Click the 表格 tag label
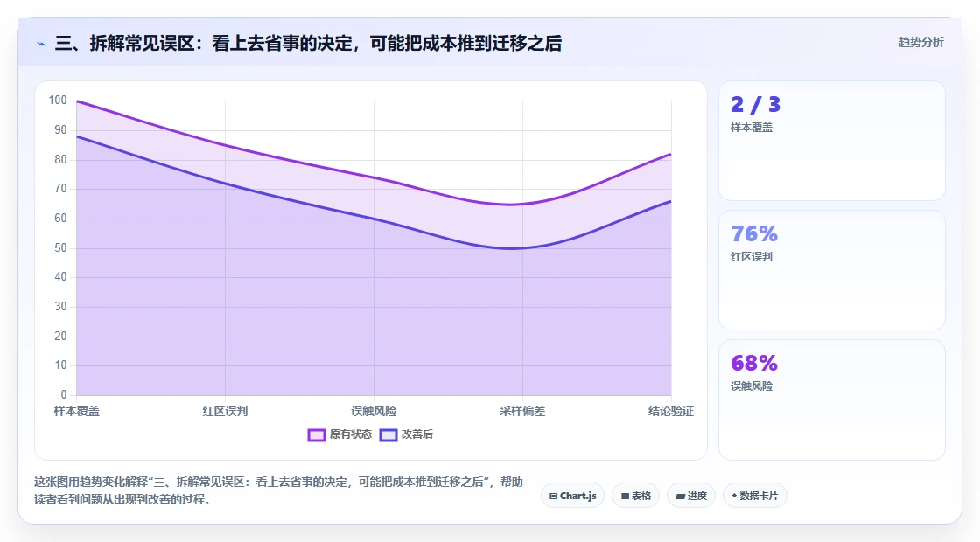 click(641, 496)
